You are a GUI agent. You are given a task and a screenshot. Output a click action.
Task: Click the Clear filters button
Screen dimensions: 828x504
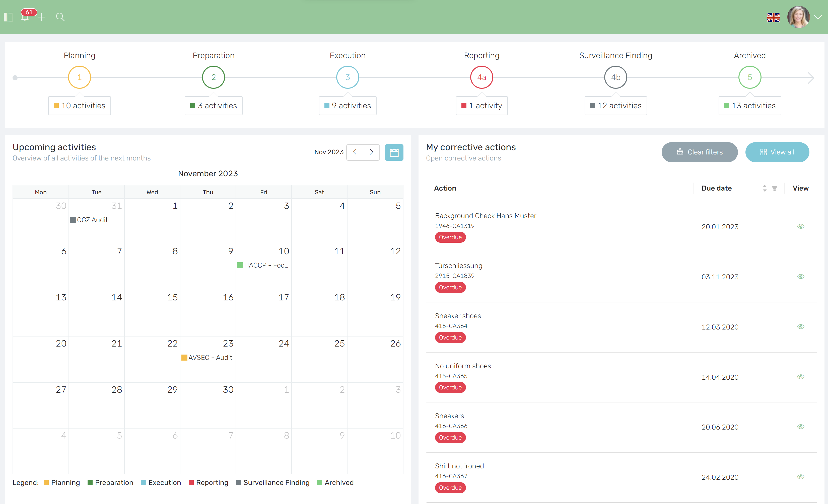[x=700, y=152]
